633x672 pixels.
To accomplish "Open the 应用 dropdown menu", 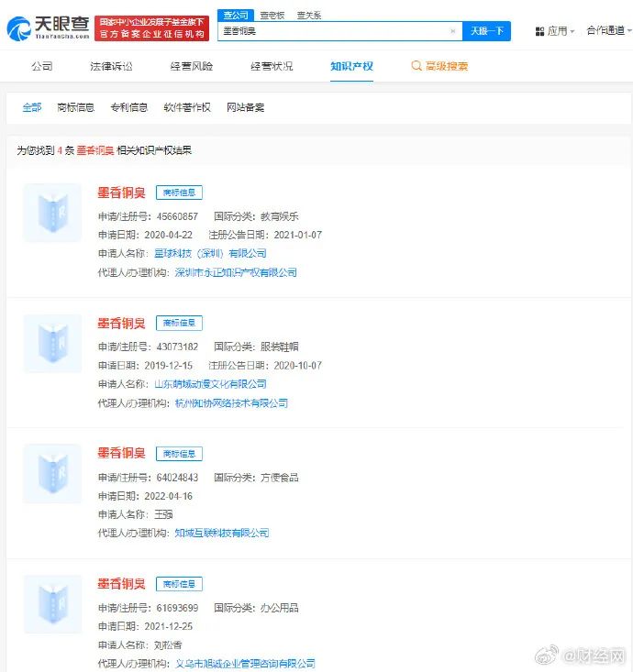I will (x=555, y=31).
